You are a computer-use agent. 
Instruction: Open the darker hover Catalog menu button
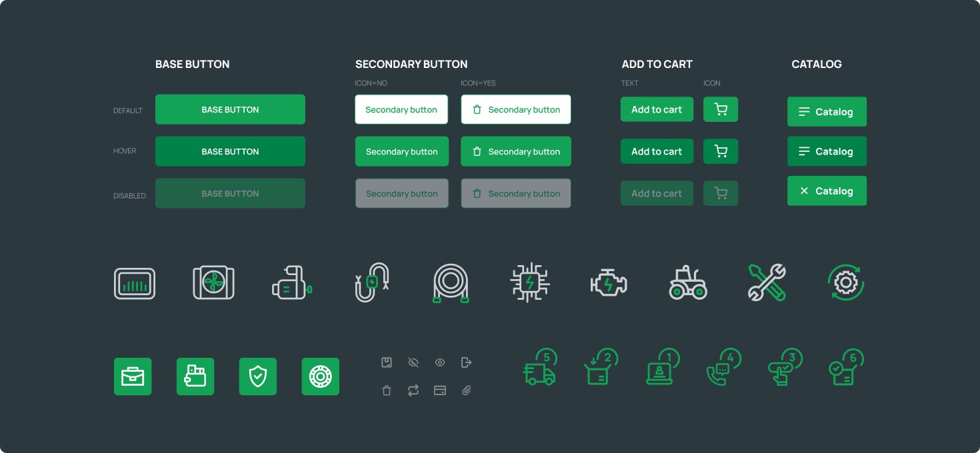click(827, 151)
